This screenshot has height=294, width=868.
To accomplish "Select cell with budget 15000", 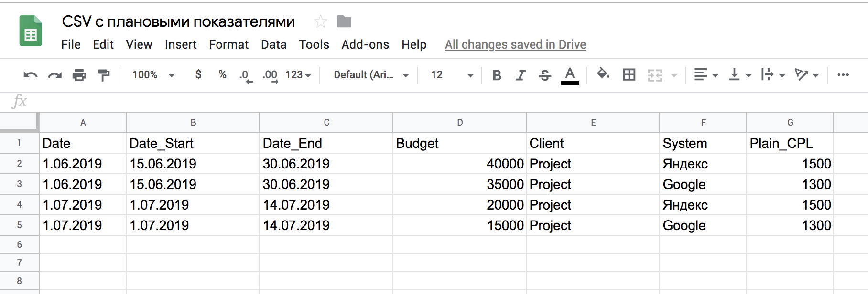I will click(x=460, y=225).
